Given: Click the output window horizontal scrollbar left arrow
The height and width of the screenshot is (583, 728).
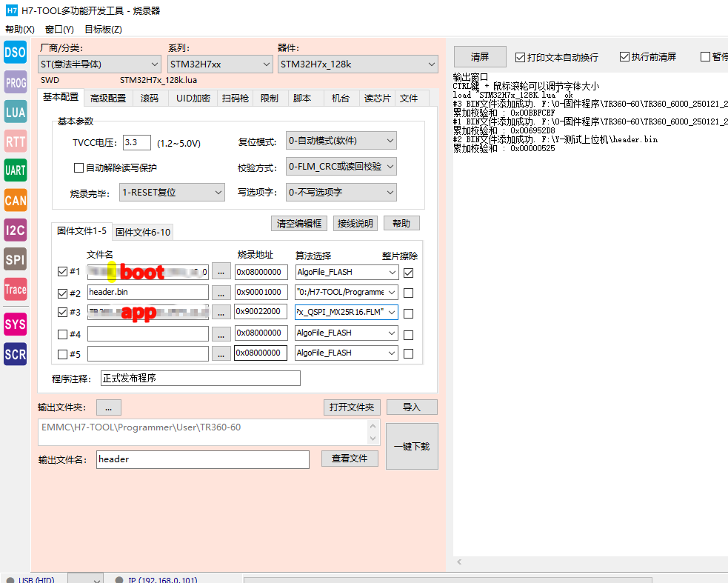Looking at the screenshot, I should [x=459, y=563].
